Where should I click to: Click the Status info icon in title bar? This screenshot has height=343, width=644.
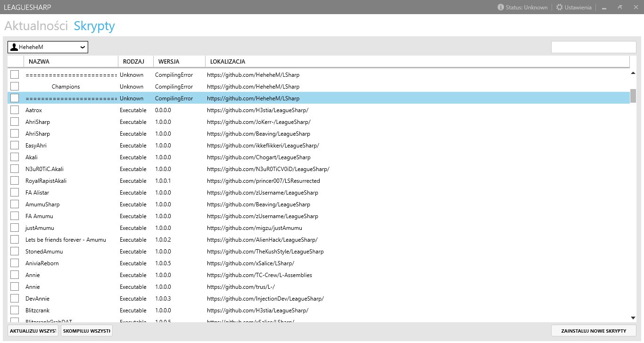501,7
